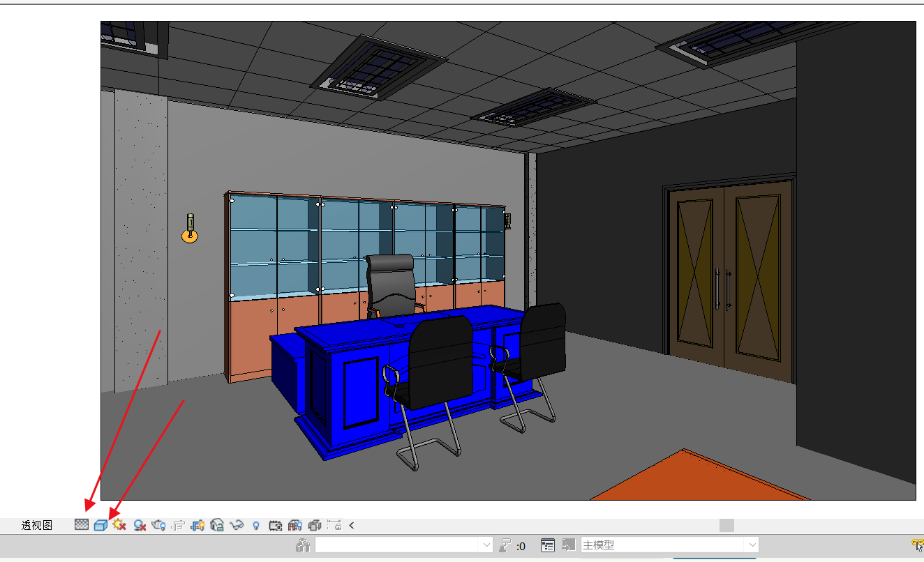
Task: Open Temporary Hide/Isolate glasses icon
Action: [237, 525]
